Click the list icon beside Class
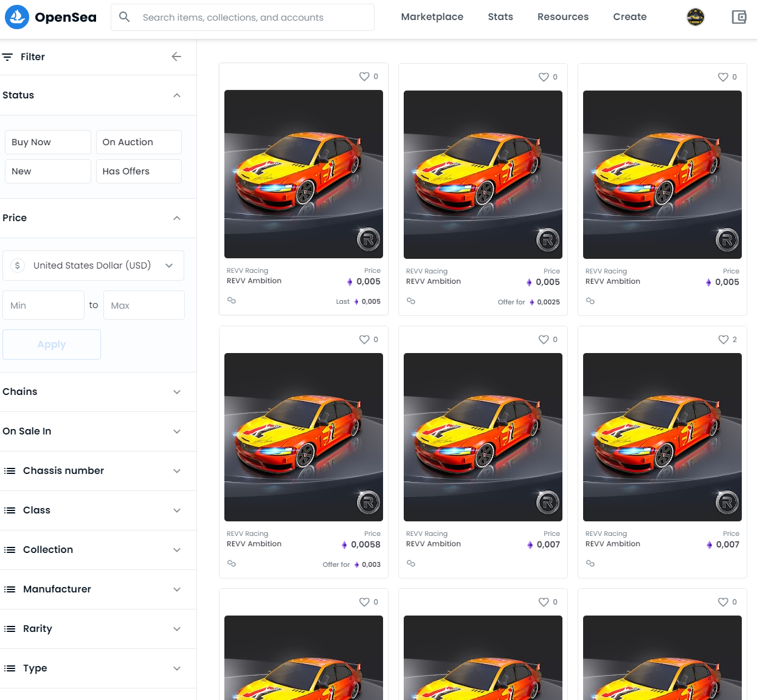 (10, 510)
